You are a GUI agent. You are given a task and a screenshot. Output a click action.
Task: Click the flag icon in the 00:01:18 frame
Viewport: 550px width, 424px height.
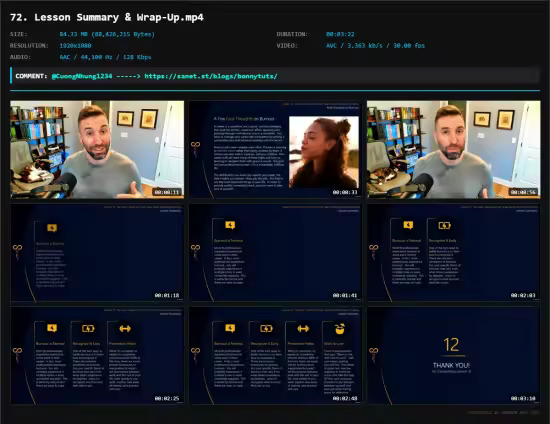pos(52,228)
